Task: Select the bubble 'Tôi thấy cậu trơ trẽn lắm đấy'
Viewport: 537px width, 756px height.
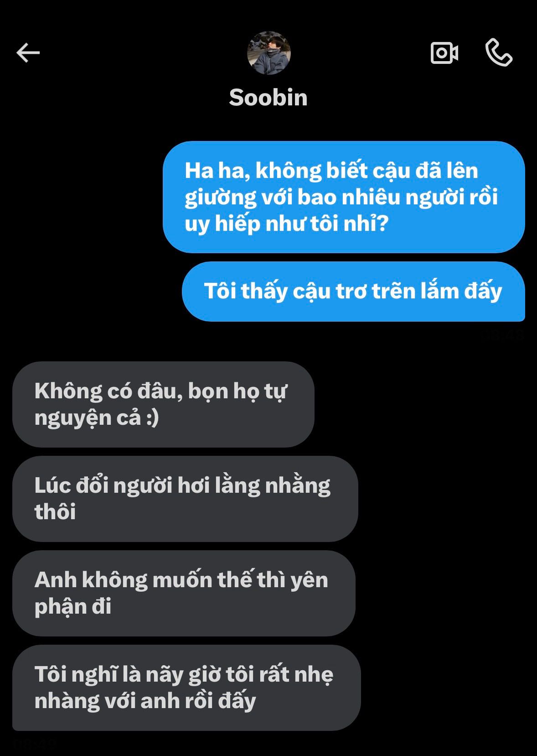Action: click(x=353, y=292)
